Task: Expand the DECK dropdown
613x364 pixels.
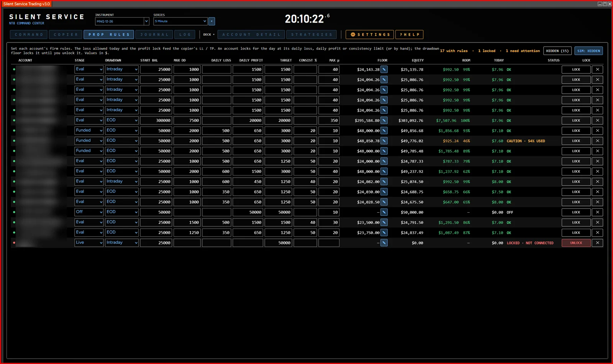Action: coord(209,34)
